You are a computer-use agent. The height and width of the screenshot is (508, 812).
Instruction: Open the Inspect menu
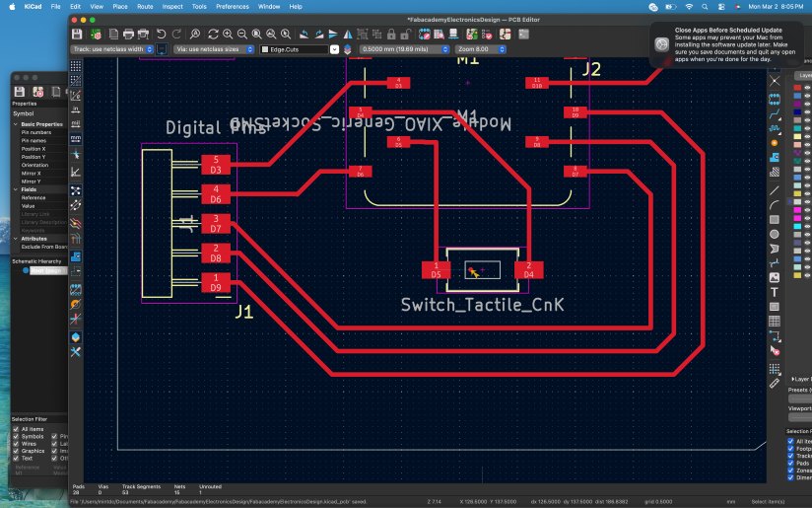click(x=172, y=6)
